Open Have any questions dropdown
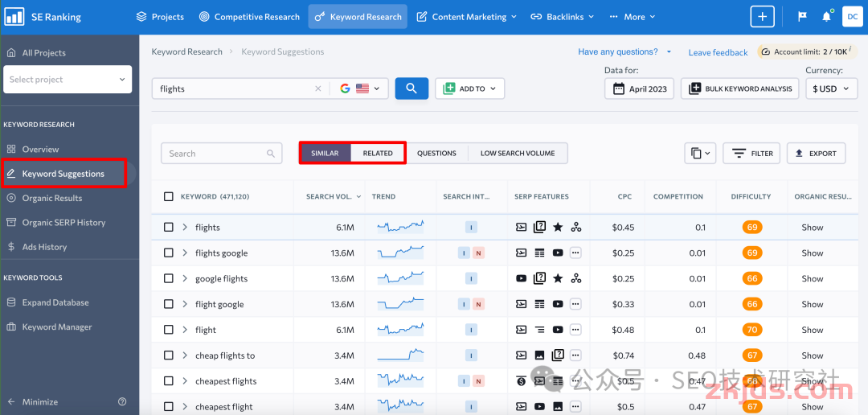This screenshot has height=415, width=868. click(x=624, y=51)
